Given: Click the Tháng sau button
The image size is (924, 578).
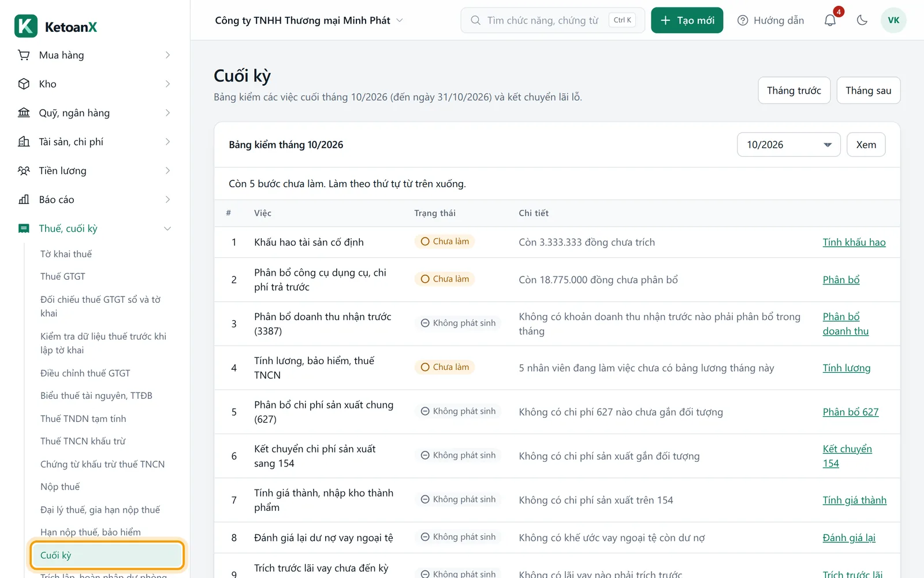Looking at the screenshot, I should pos(869,90).
